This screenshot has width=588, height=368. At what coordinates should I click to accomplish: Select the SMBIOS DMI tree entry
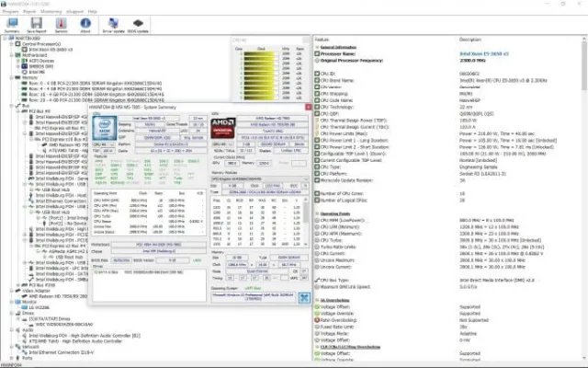coord(40,66)
